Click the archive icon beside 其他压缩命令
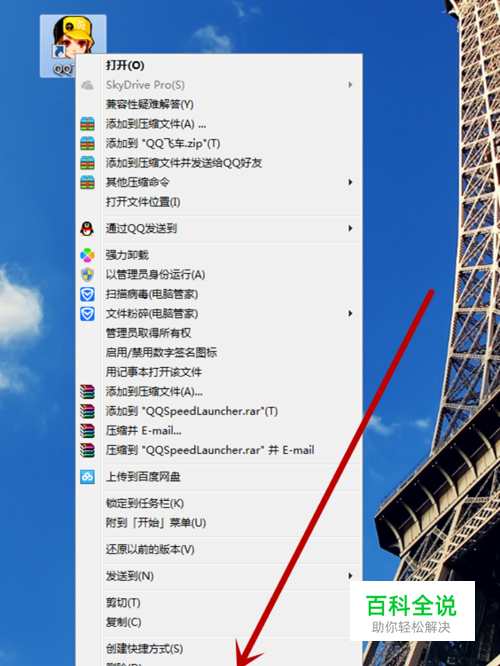The height and width of the screenshot is (666, 500). coord(88,182)
